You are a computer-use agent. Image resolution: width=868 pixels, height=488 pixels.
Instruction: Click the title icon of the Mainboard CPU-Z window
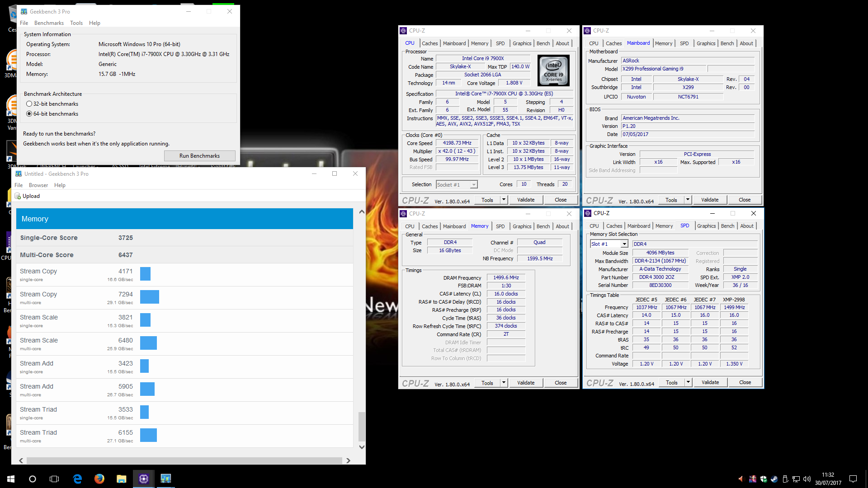pyautogui.click(x=587, y=31)
